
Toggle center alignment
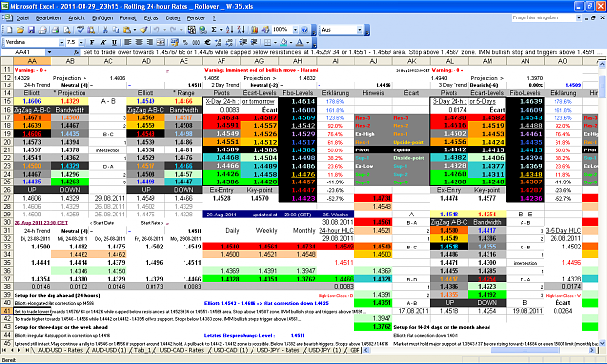tap(139, 42)
